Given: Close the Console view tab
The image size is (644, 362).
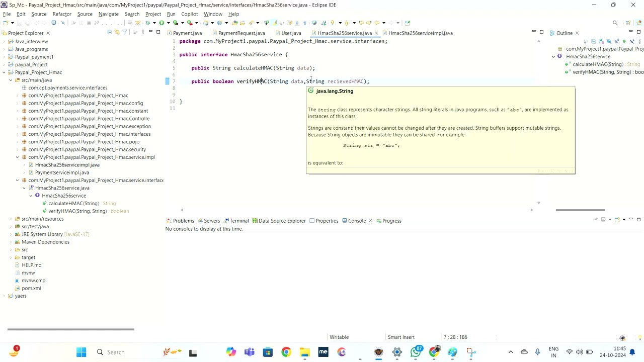Looking at the screenshot, I should [370, 221].
